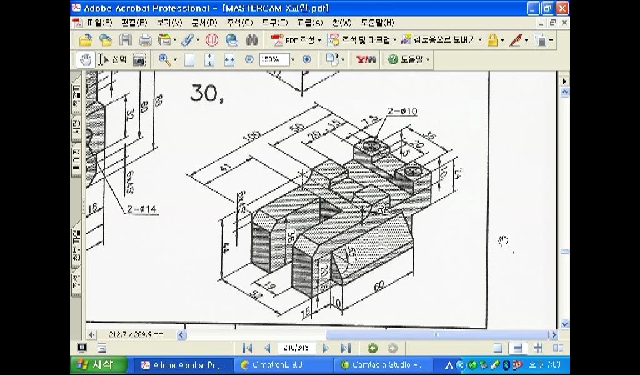Open the Help button in toolbar
The width and height of the screenshot is (640, 375).
point(407,60)
